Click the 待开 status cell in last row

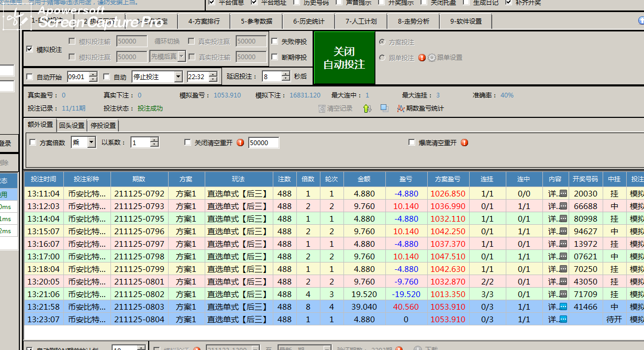coord(614,319)
